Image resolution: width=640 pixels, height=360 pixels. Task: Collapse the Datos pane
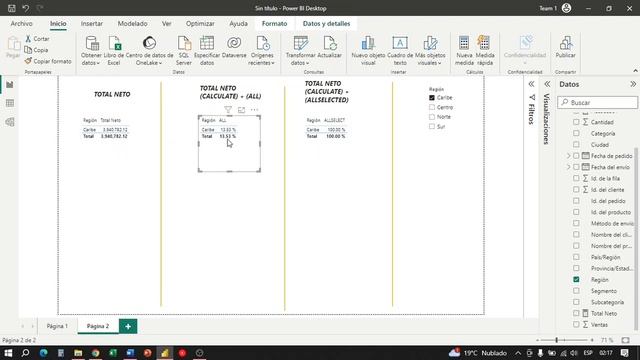click(x=633, y=84)
